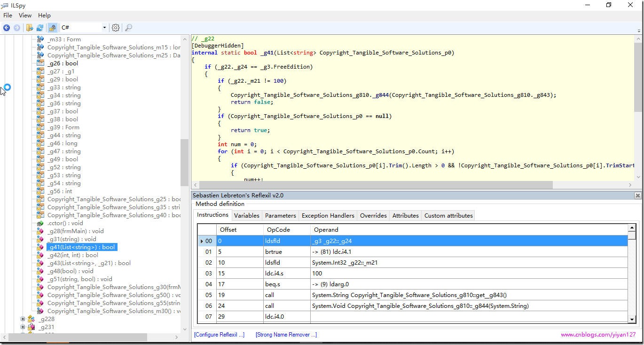Select the beq.s instruction row 04
This screenshot has width=644, height=345.
(x=413, y=284)
